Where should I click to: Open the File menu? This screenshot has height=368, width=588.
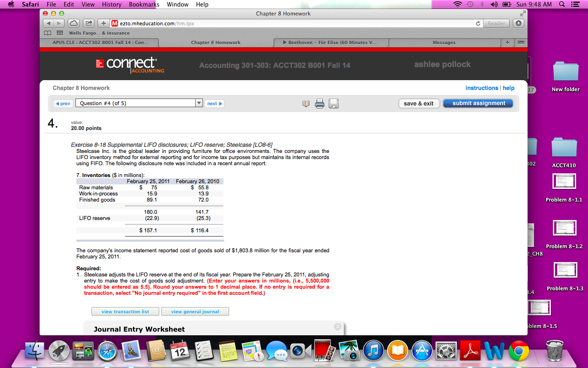(x=51, y=4)
